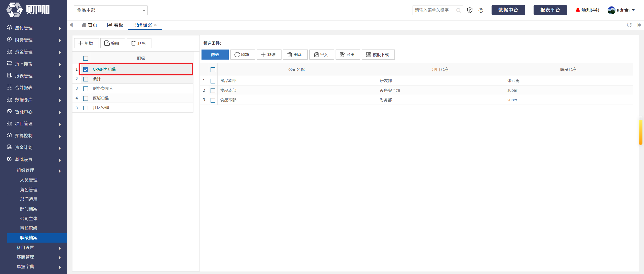Click the blue 筛选 button
Viewport: 644px width, 274px height.
pos(215,55)
